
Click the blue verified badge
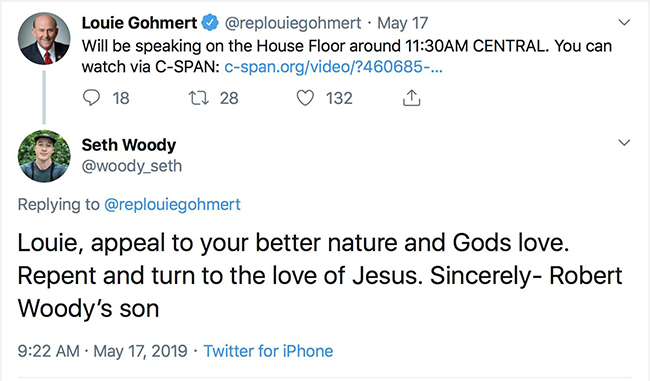pos(210,23)
